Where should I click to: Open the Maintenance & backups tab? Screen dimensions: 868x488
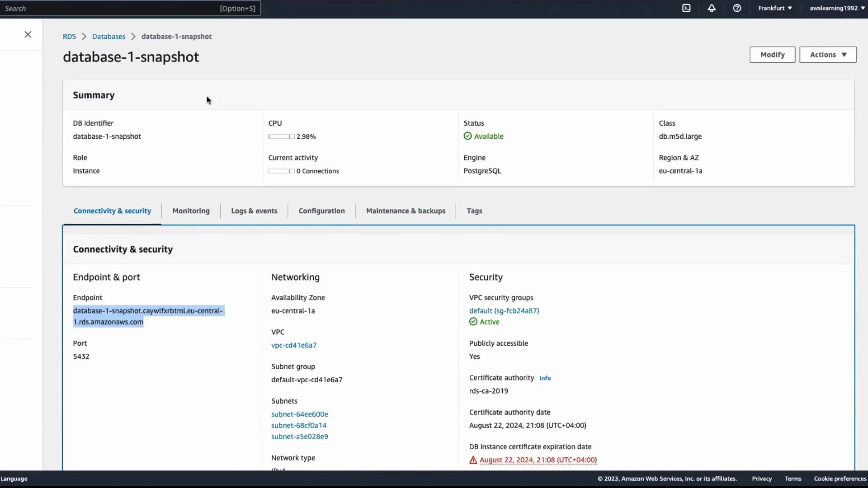[x=406, y=211]
